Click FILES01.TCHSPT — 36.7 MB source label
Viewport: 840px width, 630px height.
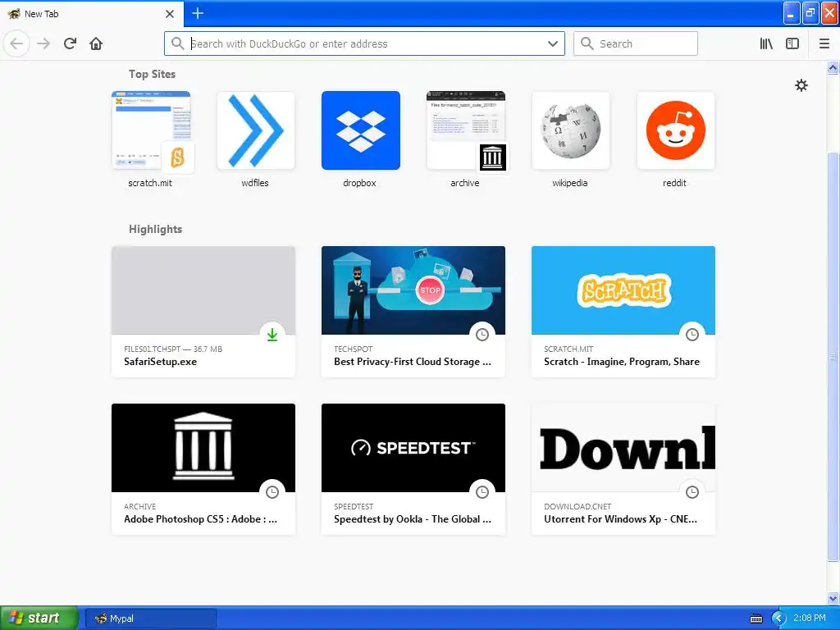[173, 349]
